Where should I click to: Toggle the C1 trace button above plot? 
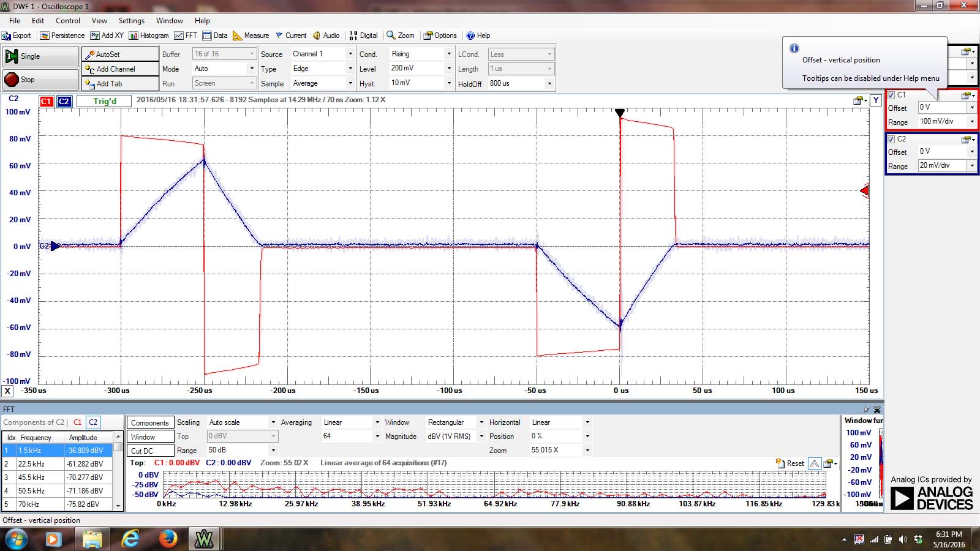point(47,102)
